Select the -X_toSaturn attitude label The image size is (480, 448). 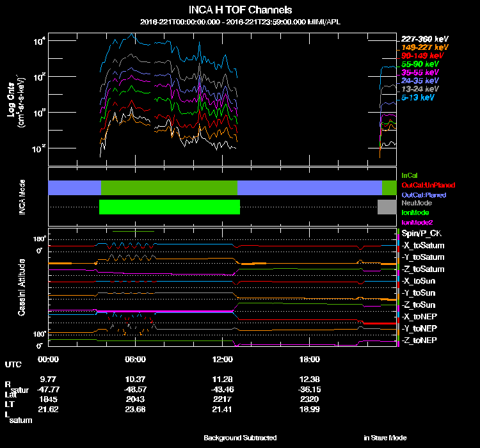click(x=423, y=246)
